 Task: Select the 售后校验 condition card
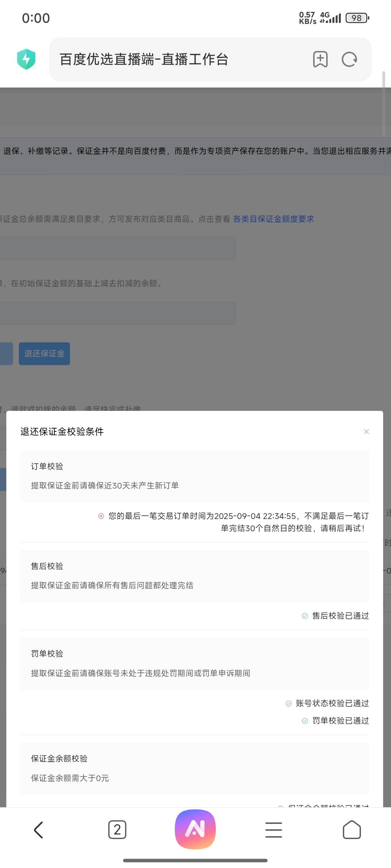pos(194,576)
